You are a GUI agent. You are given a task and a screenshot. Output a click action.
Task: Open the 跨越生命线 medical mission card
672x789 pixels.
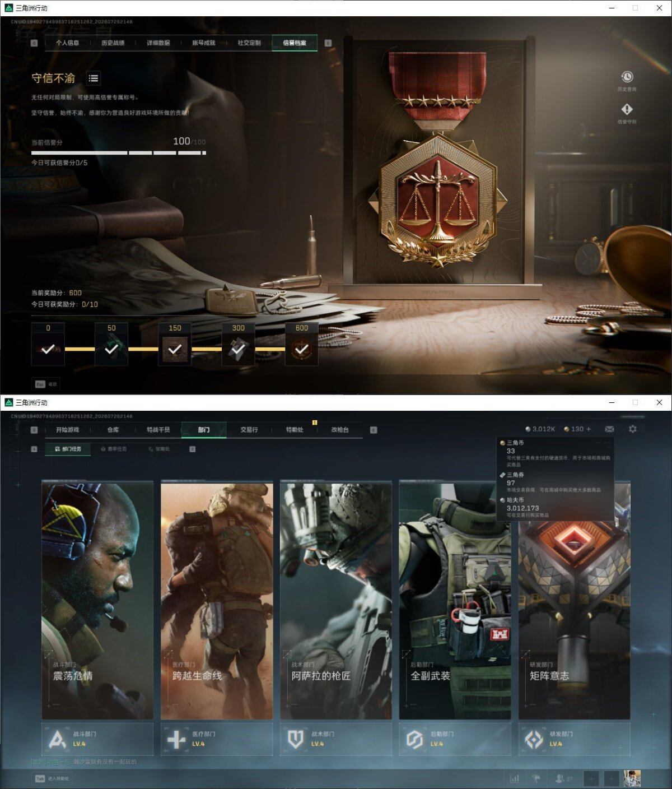coord(217,600)
